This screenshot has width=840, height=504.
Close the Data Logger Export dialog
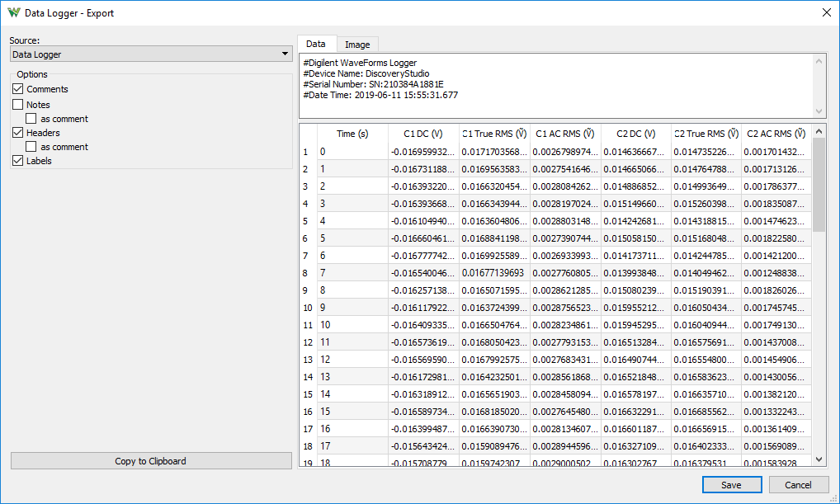coord(827,13)
